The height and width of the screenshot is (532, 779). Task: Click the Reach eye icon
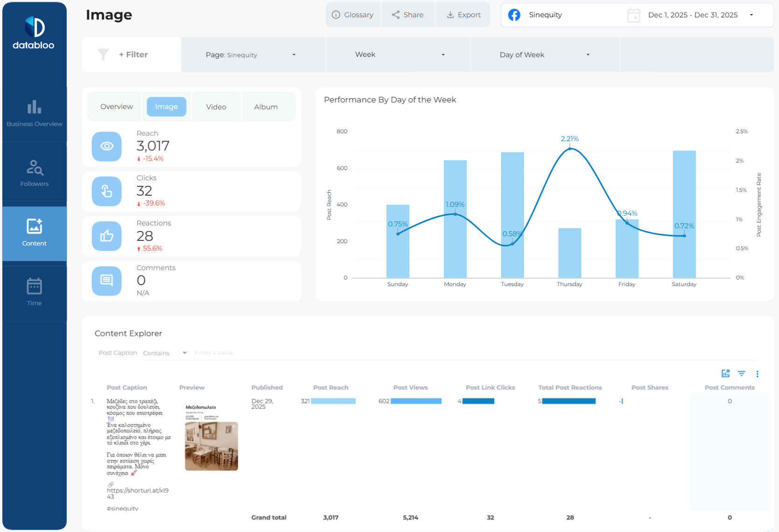pyautogui.click(x=107, y=146)
